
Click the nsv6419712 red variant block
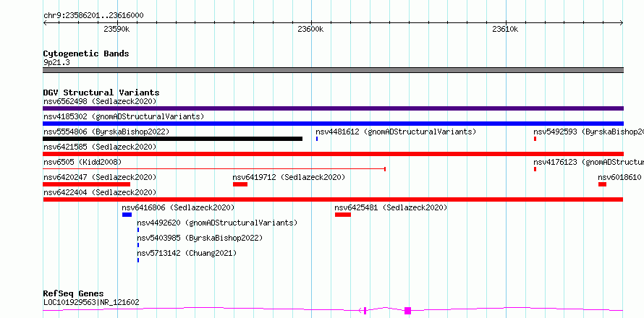point(240,184)
